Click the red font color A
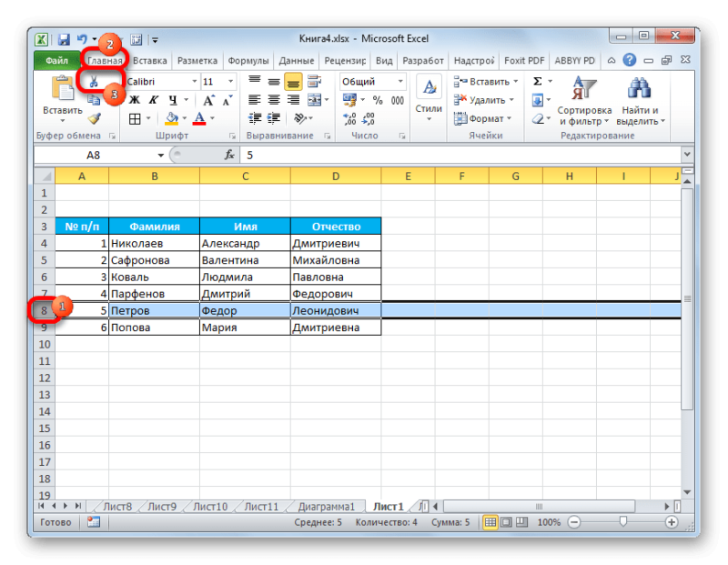 pos(199,119)
